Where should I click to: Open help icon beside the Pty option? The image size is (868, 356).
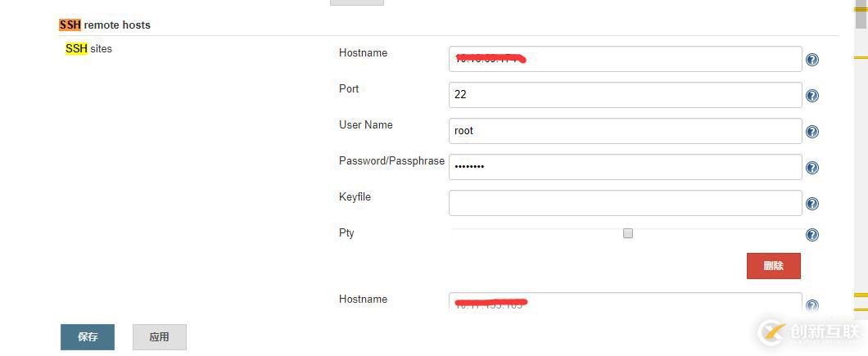tap(812, 235)
